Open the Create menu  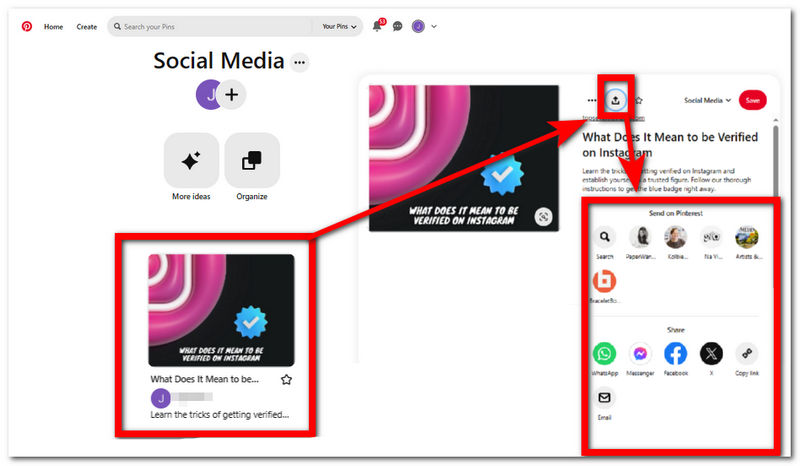click(87, 27)
